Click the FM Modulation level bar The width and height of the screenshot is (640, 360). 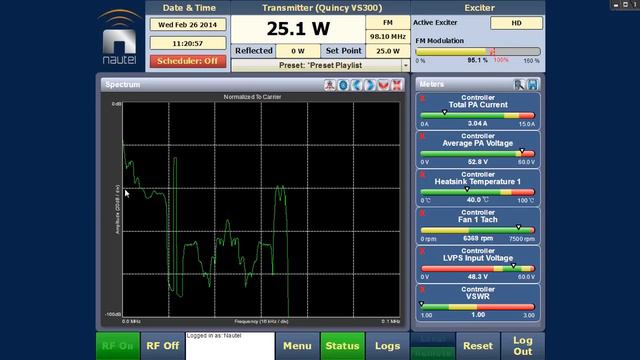478,52
